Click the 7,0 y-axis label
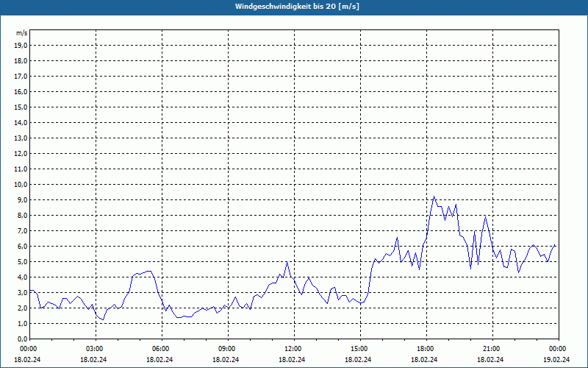 pos(22,230)
